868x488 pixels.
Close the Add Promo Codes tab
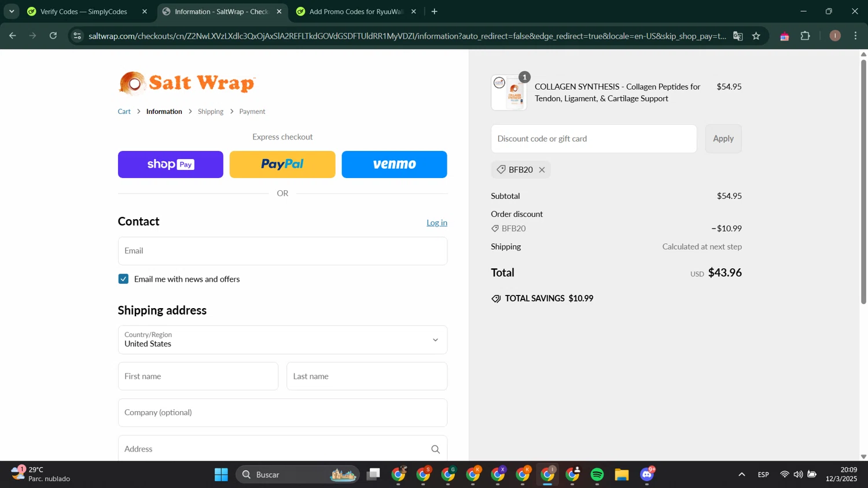click(x=413, y=12)
